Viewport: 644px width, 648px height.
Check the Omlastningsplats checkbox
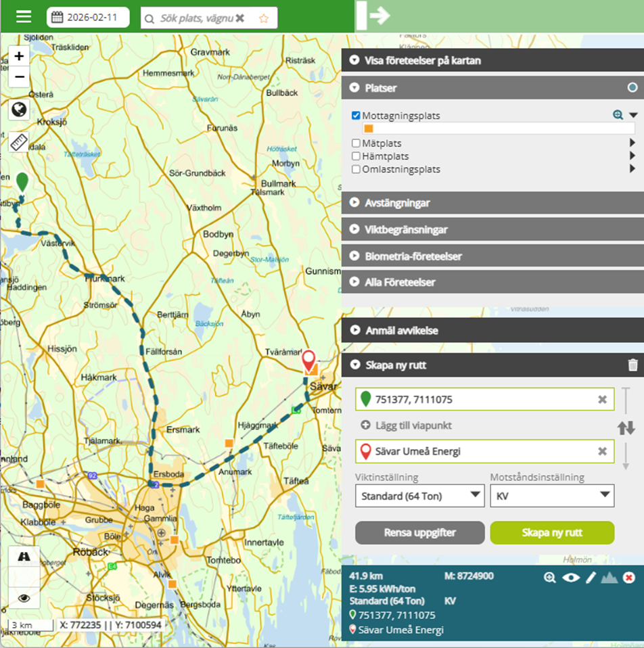(x=356, y=169)
